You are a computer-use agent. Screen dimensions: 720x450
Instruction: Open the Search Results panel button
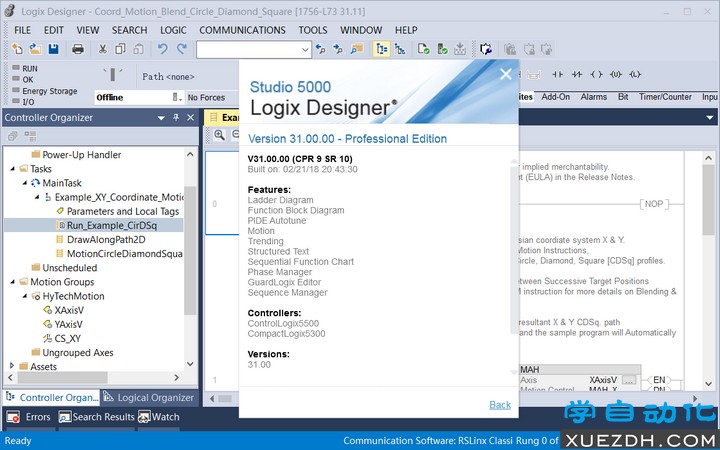click(96, 417)
